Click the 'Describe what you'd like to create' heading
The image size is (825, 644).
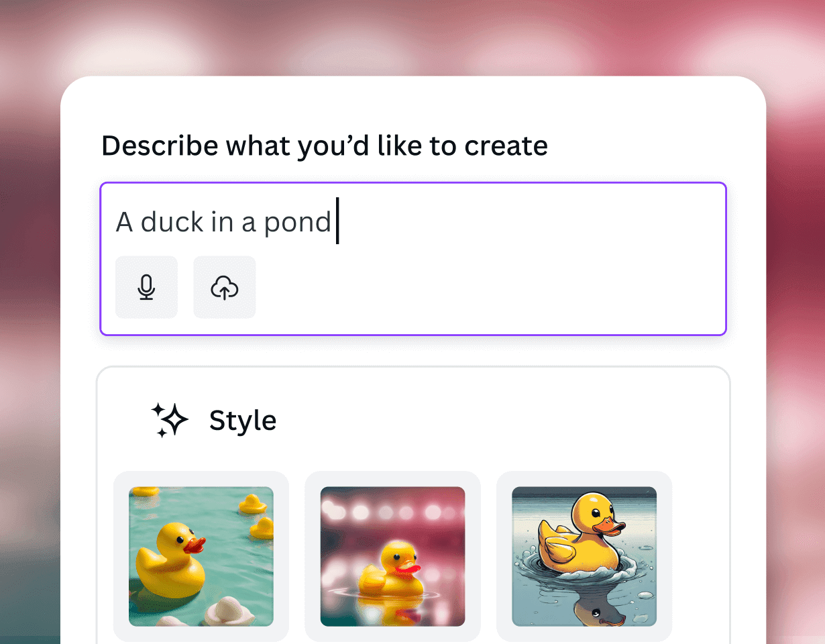pos(324,145)
